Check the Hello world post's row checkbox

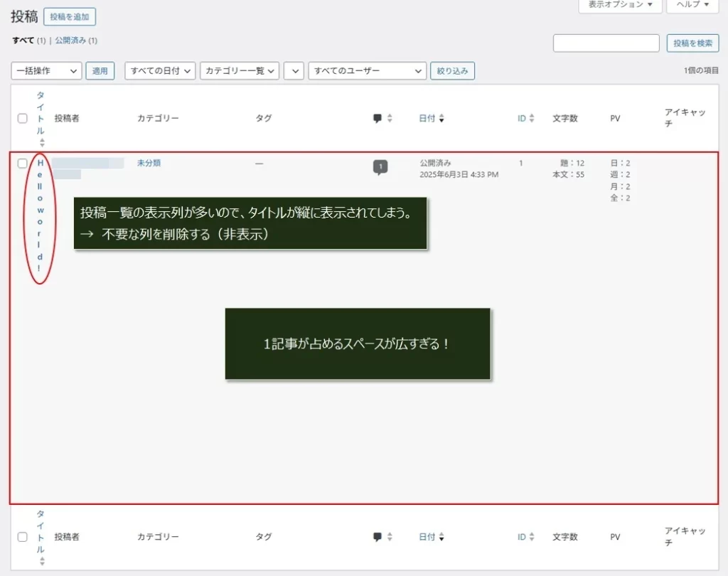click(22, 163)
